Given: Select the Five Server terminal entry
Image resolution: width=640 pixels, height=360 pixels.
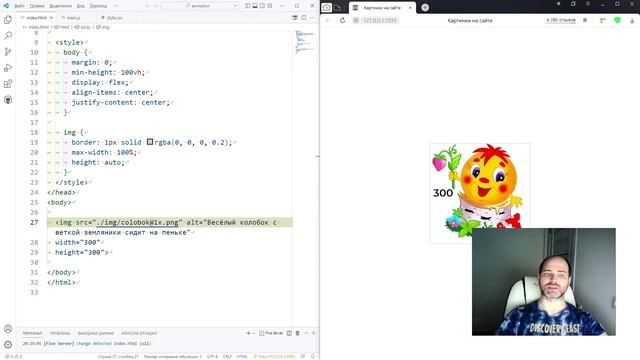Looking at the screenshot, I should (x=271, y=333).
